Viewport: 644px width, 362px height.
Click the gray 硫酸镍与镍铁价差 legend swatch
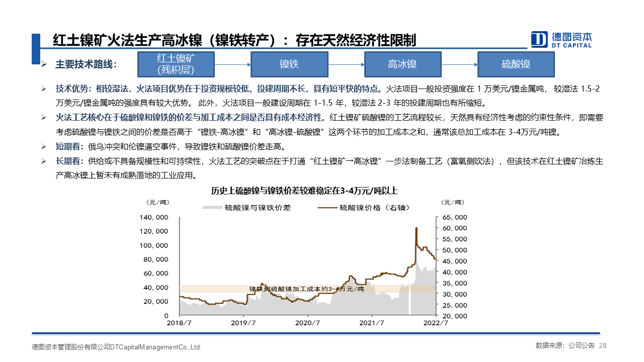[211, 207]
